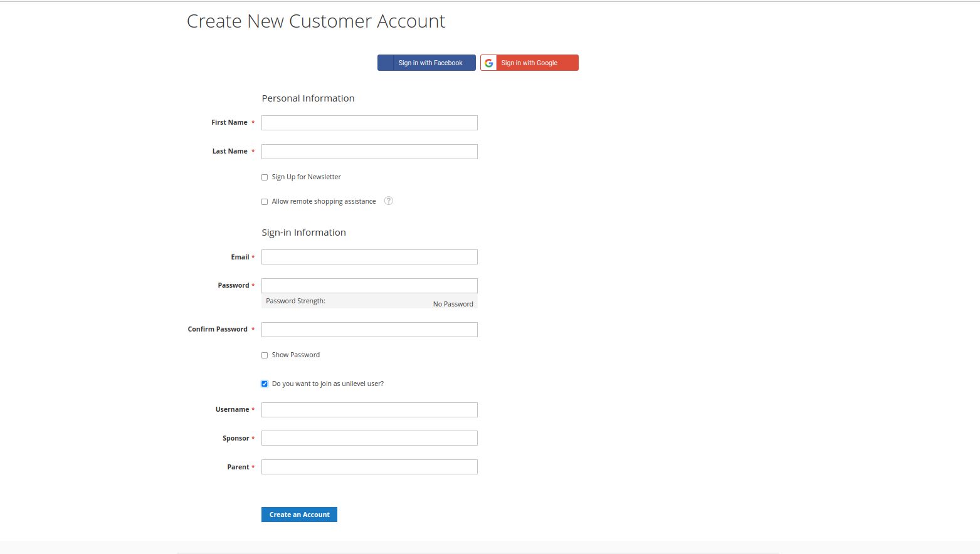
Task: Enable Sign Up for Newsletter
Action: click(x=264, y=177)
